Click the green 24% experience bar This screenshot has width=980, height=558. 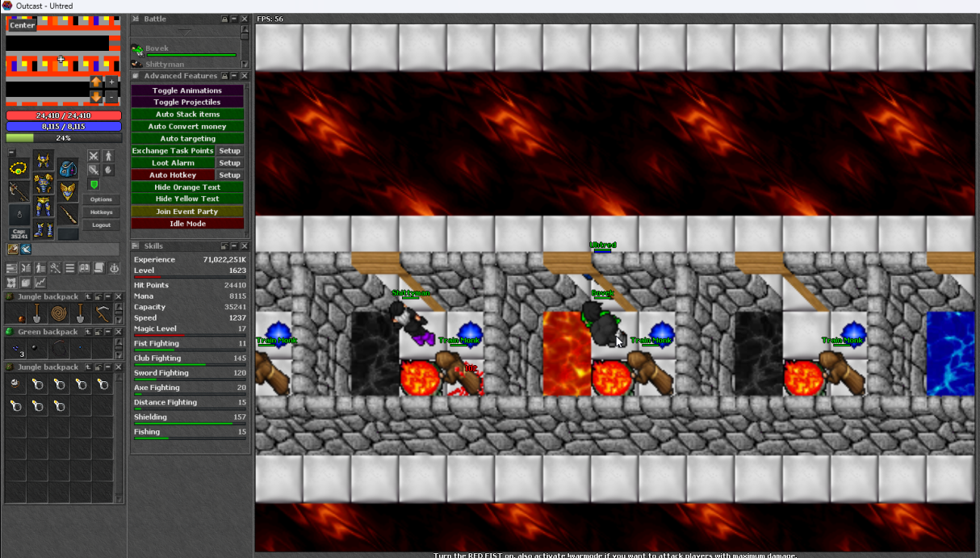pos(64,138)
